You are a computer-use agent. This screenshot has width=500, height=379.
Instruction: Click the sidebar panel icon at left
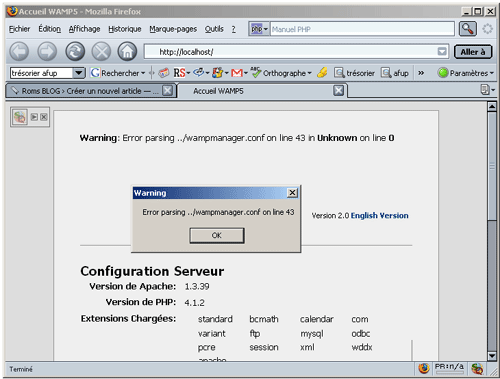click(19, 117)
